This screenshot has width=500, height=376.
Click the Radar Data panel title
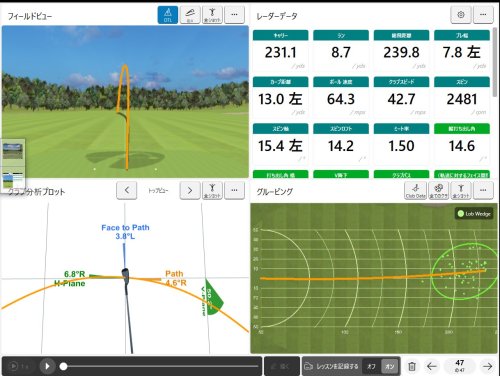point(277,16)
